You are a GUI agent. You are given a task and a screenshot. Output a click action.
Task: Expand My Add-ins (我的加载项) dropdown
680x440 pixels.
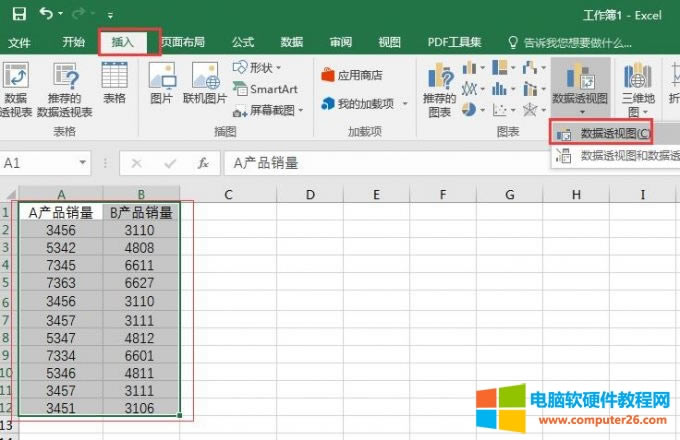[365, 104]
